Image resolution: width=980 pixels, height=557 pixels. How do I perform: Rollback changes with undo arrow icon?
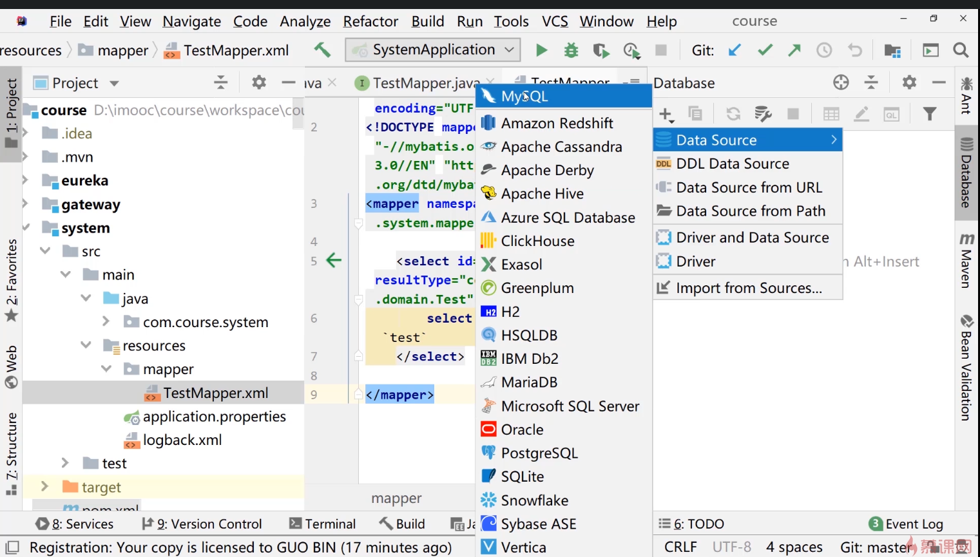coord(854,50)
